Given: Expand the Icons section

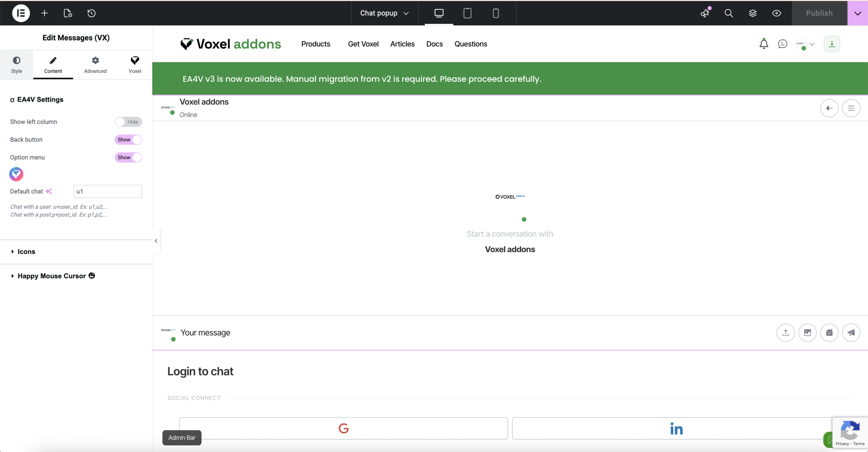Looking at the screenshot, I should [x=26, y=251].
